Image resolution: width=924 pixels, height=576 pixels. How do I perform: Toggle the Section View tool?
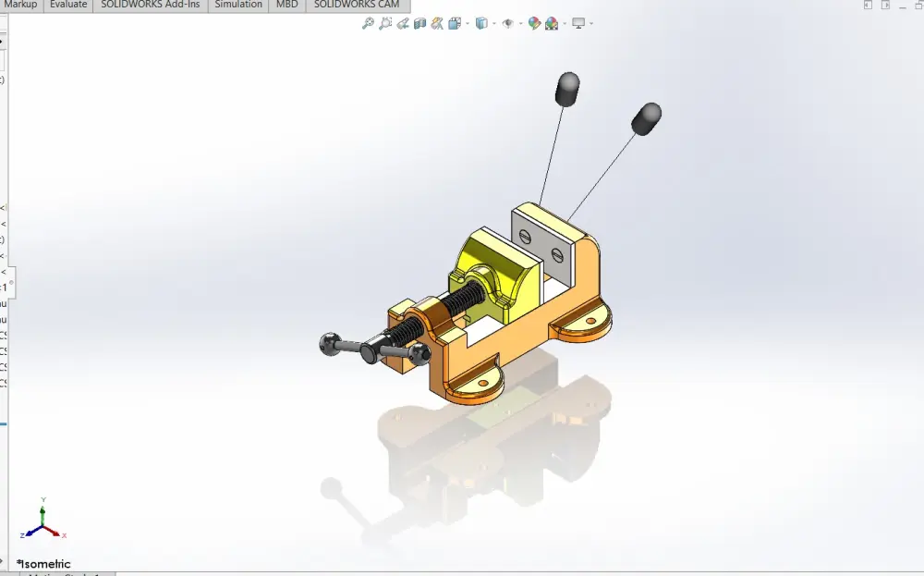pyautogui.click(x=420, y=24)
